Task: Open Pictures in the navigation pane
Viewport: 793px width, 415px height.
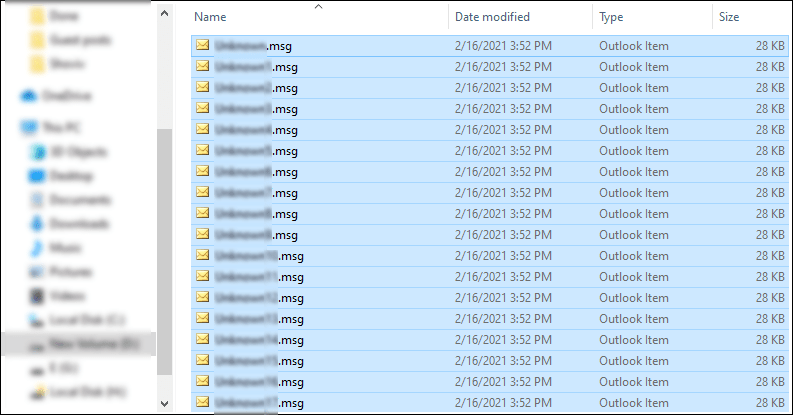Action: 61,272
